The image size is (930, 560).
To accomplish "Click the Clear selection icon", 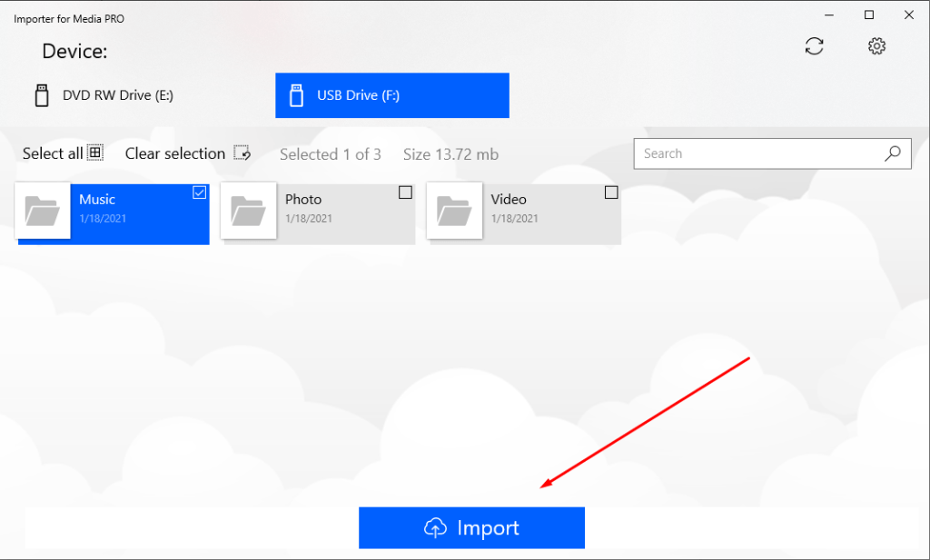I will 242,153.
